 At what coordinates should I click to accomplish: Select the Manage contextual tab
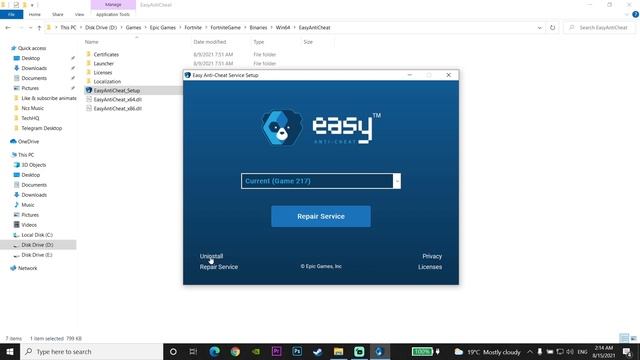pos(113,4)
